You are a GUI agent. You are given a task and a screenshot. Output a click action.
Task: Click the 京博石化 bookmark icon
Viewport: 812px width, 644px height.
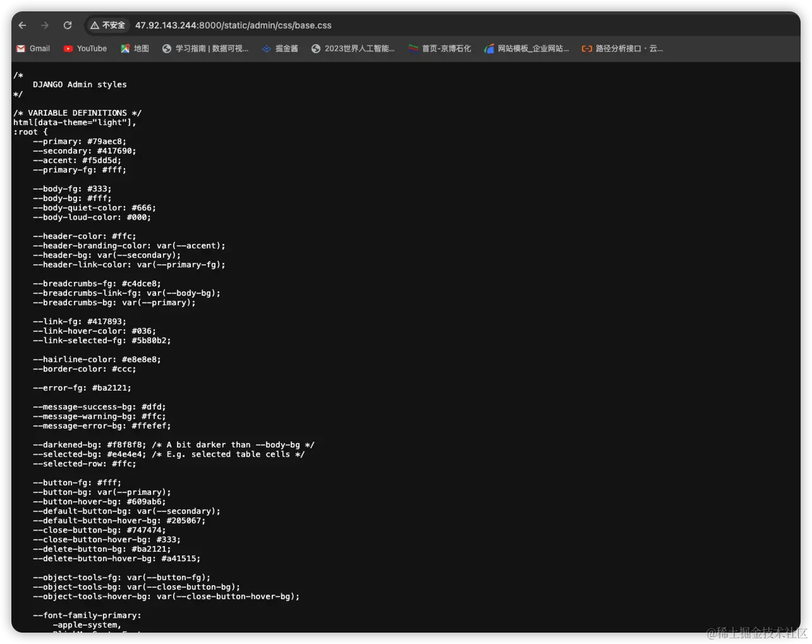tap(413, 49)
